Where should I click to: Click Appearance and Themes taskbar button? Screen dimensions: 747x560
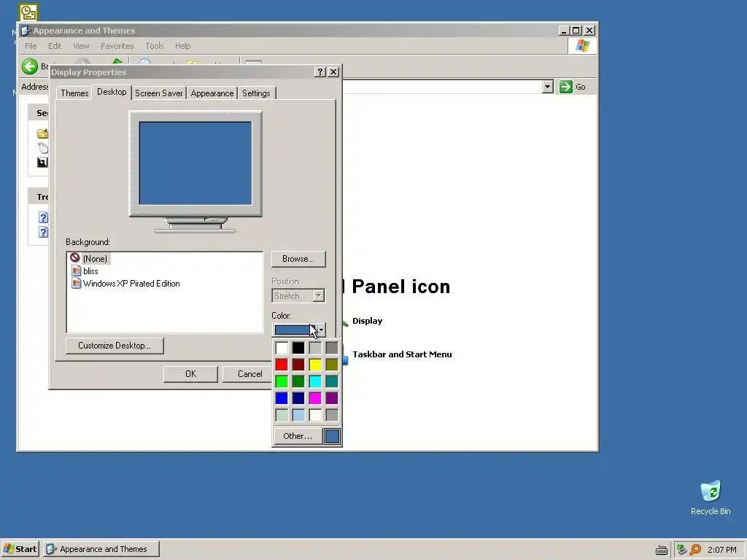tap(101, 549)
